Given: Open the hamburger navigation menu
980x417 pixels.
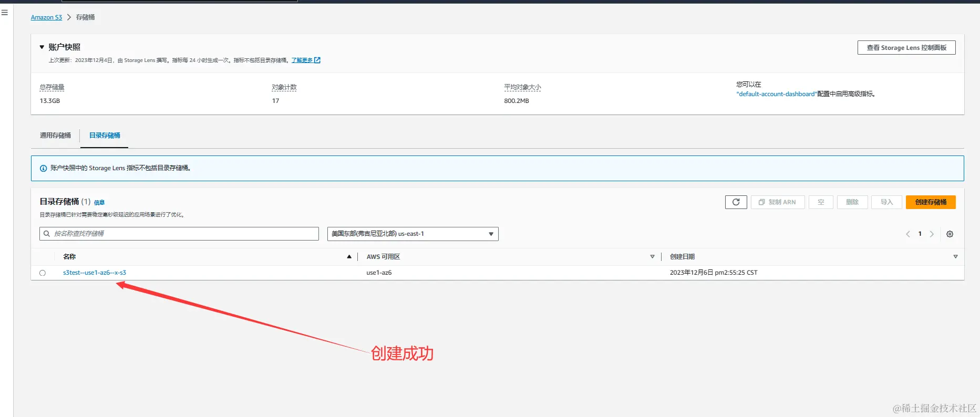Looking at the screenshot, I should coord(5,12).
